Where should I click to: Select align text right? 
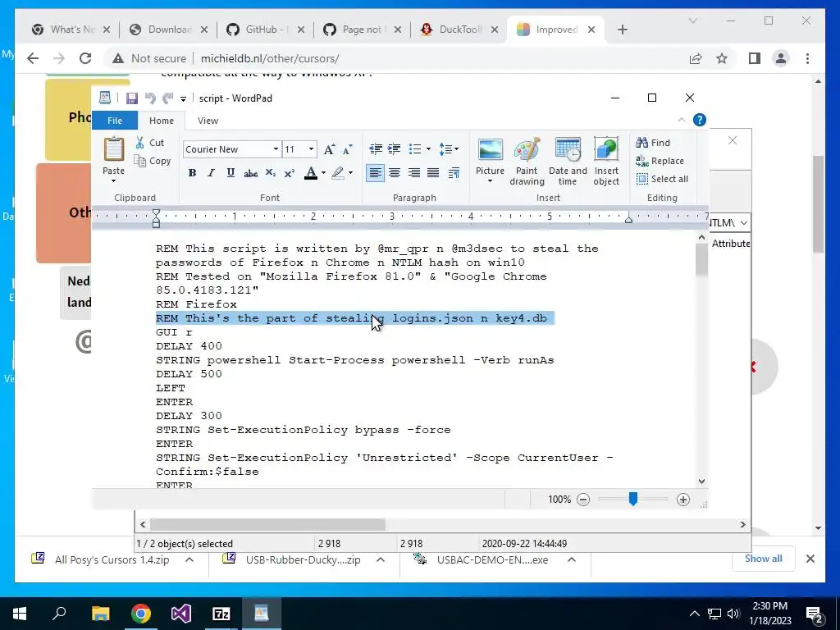coord(414,172)
